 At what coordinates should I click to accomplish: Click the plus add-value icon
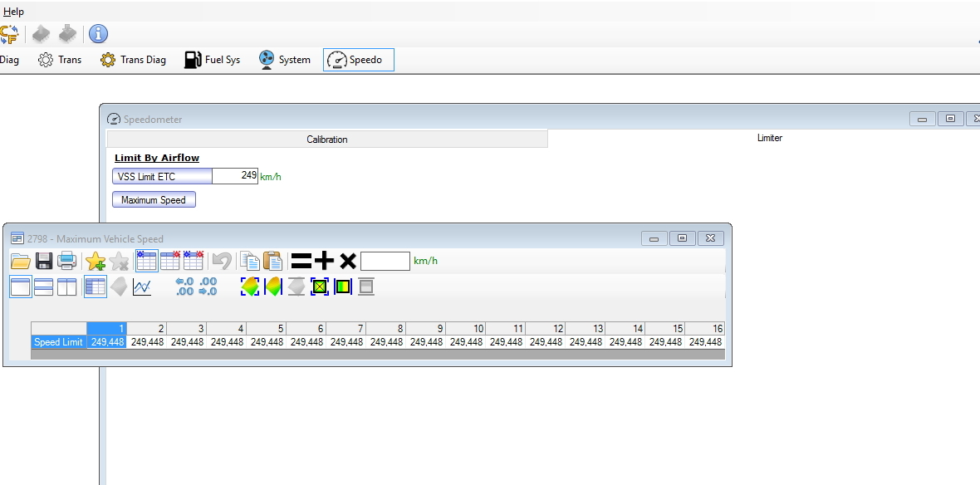click(x=324, y=261)
